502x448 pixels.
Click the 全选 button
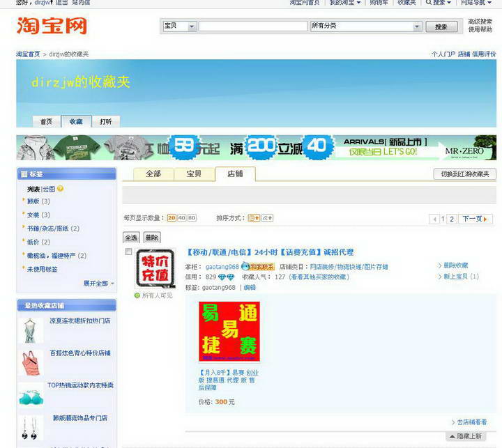[x=131, y=238]
